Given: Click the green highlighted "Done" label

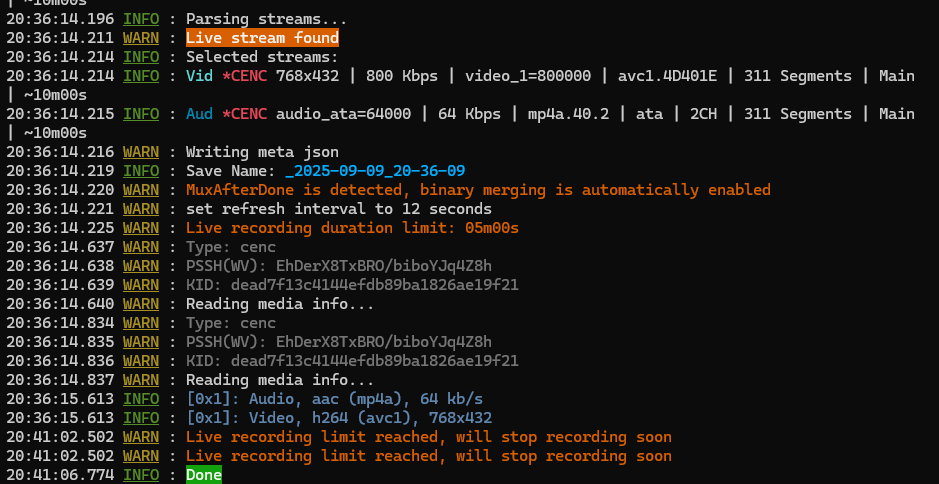Looking at the screenshot, I should click(x=203, y=475).
